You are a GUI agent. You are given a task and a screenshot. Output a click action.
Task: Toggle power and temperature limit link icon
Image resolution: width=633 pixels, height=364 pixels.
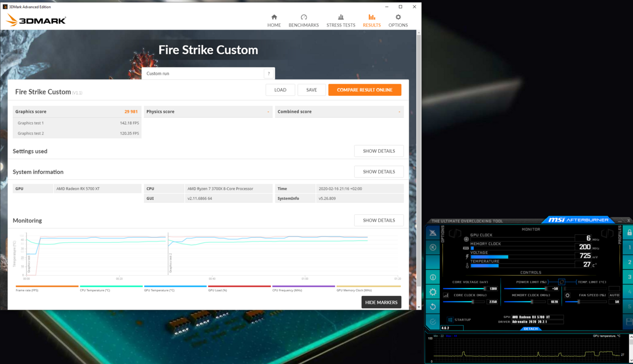click(561, 282)
